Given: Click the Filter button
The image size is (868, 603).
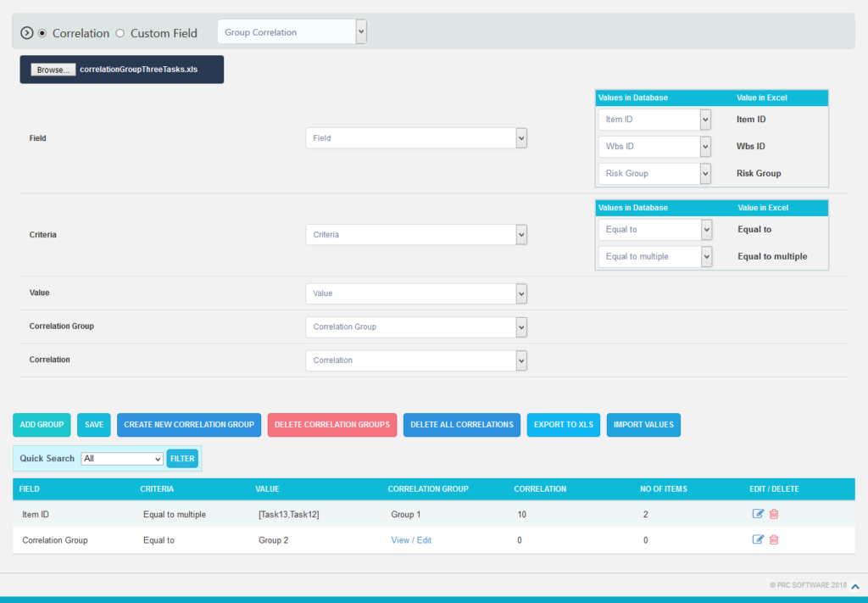Looking at the screenshot, I should pyautogui.click(x=182, y=459).
